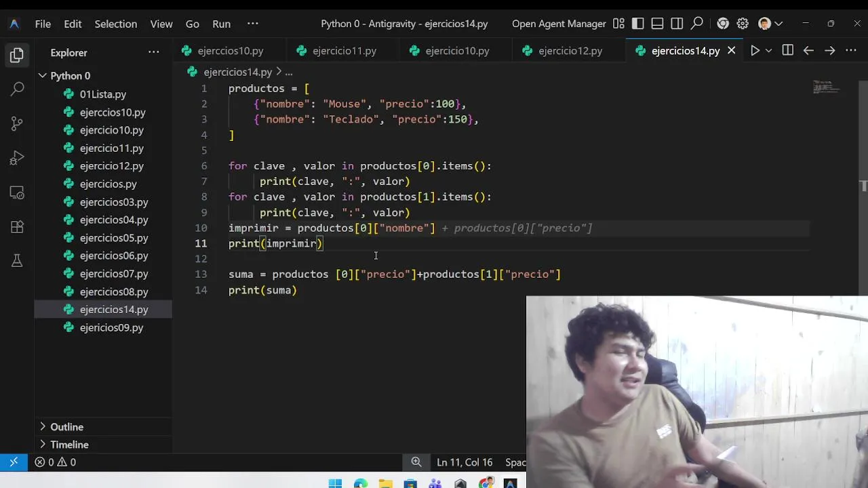Open the Run and Debug view

point(17,158)
